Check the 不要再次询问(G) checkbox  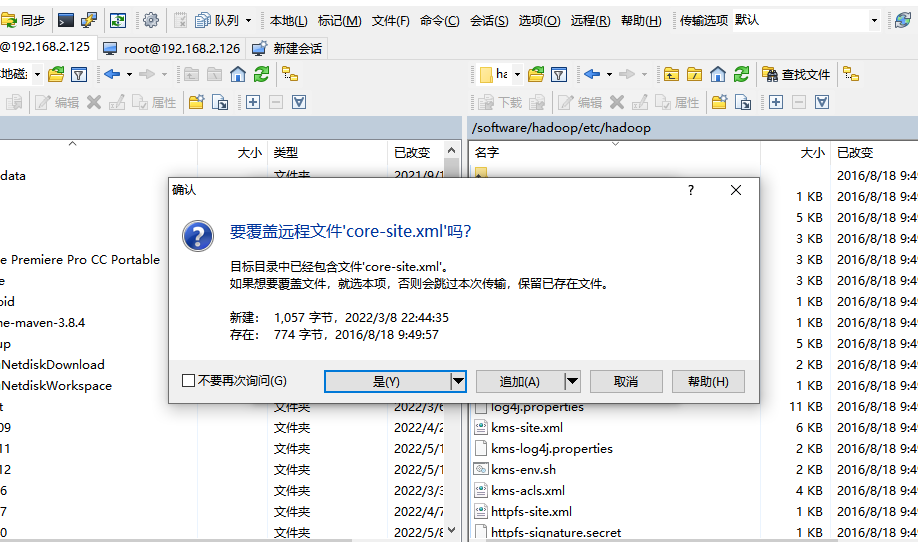[189, 381]
